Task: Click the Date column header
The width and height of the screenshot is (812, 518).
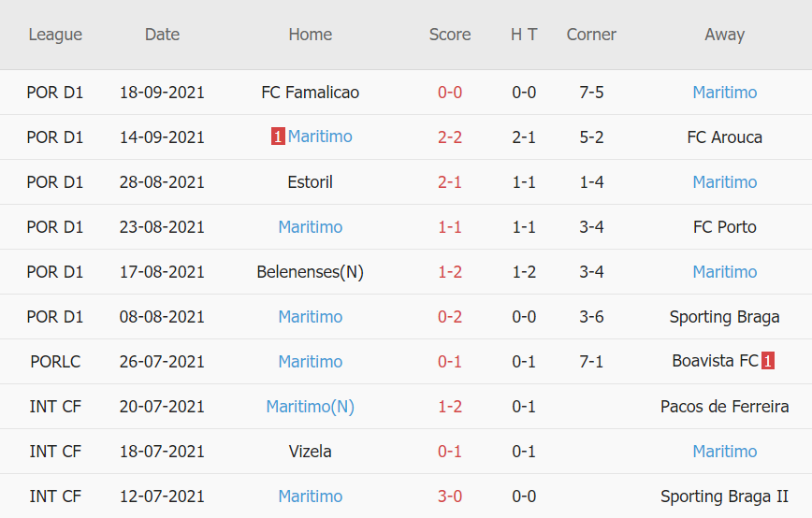Action: [x=162, y=35]
